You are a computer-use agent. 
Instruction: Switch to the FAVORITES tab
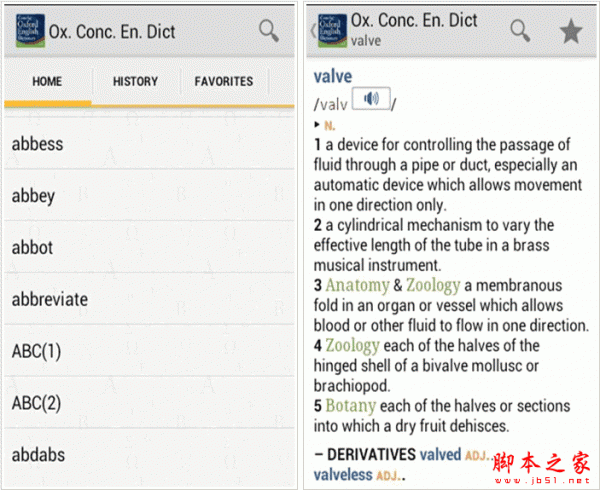coord(224,81)
